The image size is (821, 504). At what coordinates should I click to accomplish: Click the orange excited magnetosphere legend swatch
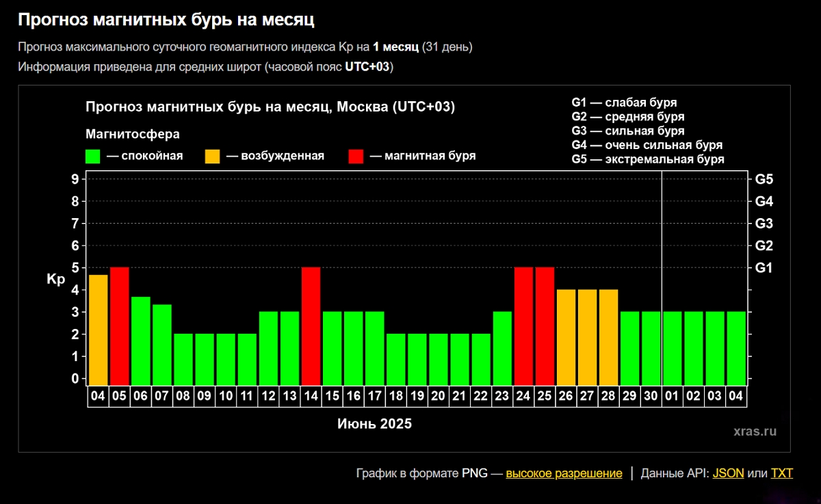(212, 156)
